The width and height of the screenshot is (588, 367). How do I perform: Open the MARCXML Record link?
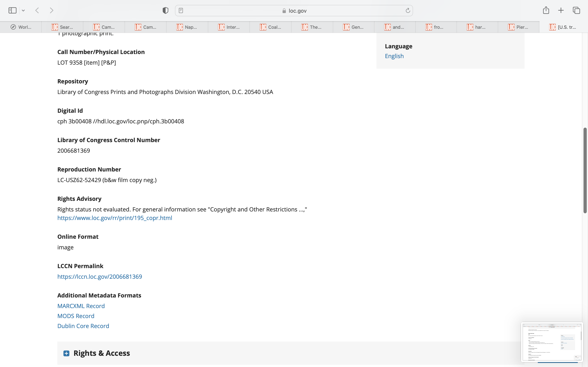coord(81,306)
